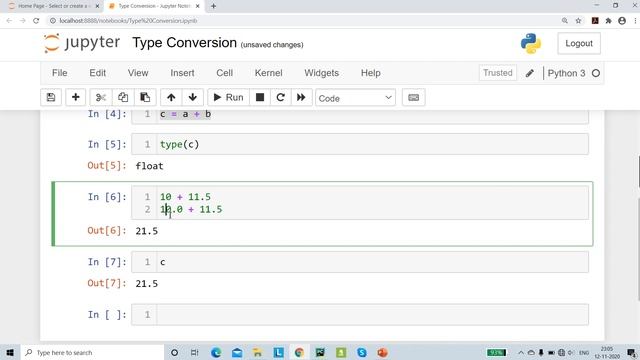Open the command palette keyboard icon
Screen dimensions: 640x360
[x=413, y=98]
